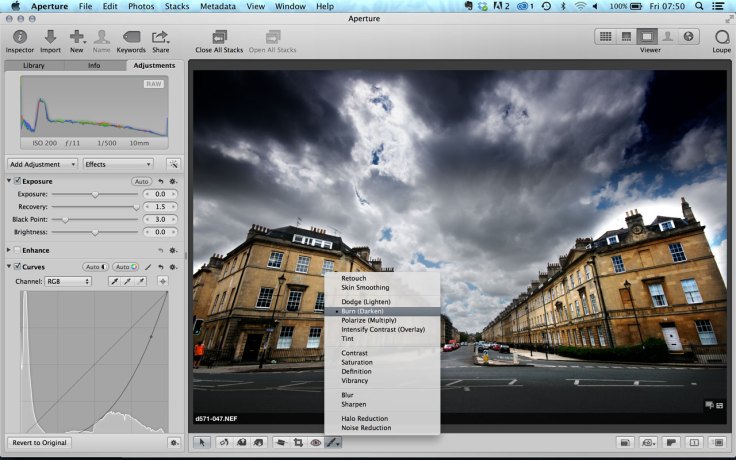
Task: Select the Viewer mode icon
Action: (x=647, y=37)
